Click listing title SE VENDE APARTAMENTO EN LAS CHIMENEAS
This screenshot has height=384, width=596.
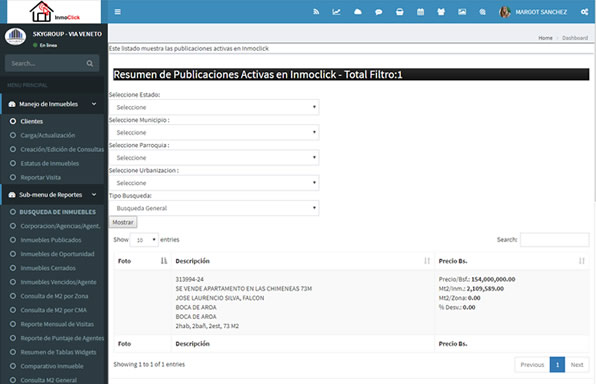click(x=244, y=289)
